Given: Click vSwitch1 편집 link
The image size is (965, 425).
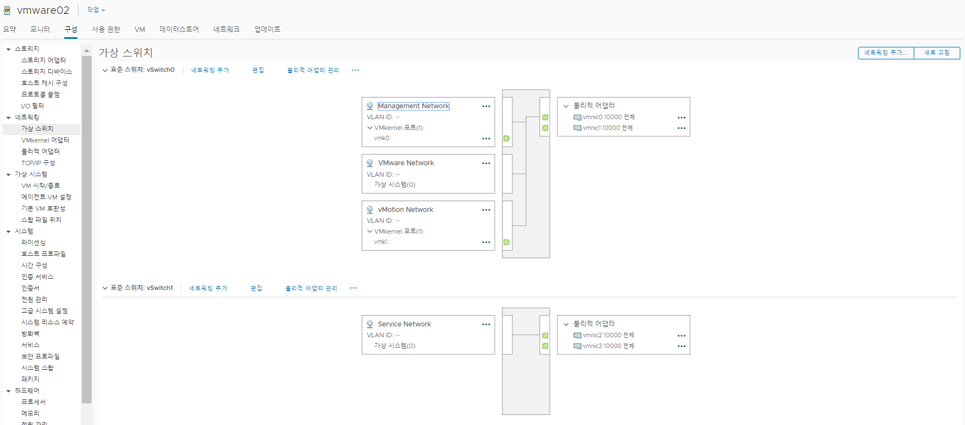Looking at the screenshot, I should click(256, 288).
